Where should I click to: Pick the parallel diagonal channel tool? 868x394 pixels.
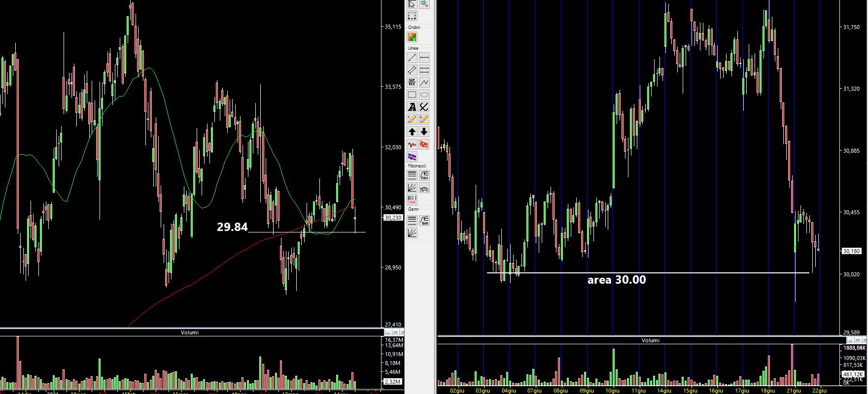[412, 70]
